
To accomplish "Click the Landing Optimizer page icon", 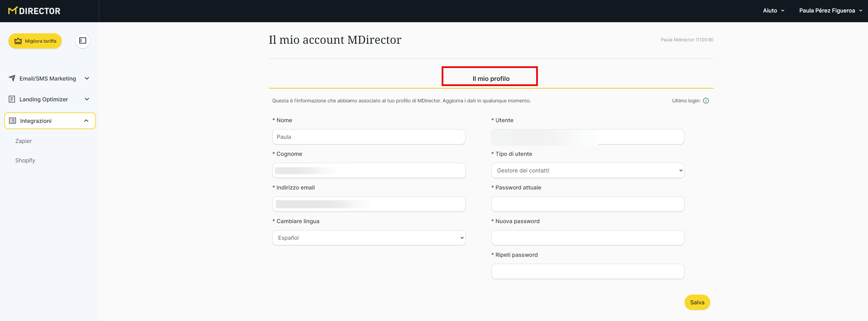I will click(12, 99).
